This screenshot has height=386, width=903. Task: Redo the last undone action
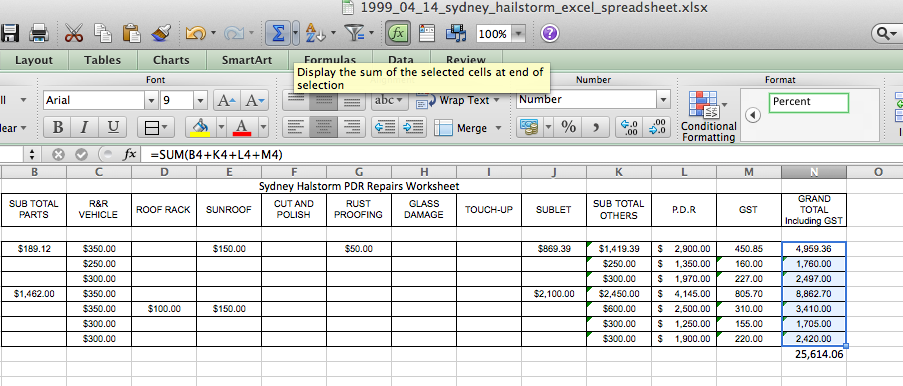pyautogui.click(x=235, y=33)
